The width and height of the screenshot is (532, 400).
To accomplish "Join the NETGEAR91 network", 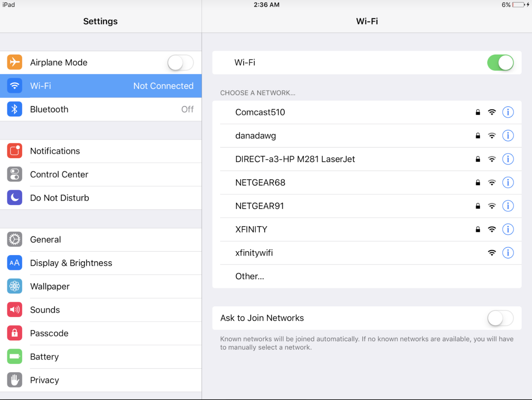I will pos(260,206).
